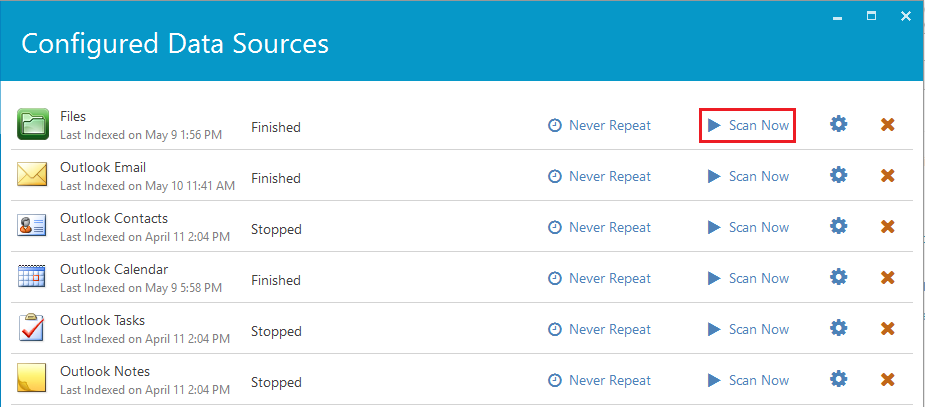This screenshot has width=925, height=407.
Task: Start Scan Now for Files
Action: (x=748, y=125)
